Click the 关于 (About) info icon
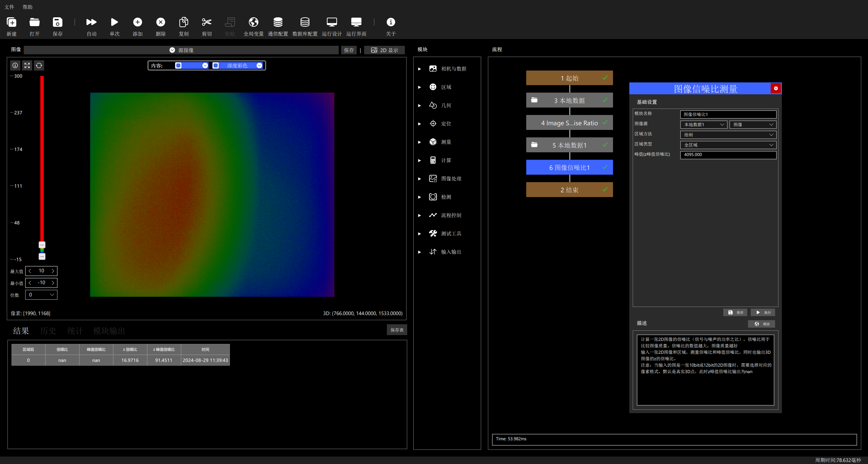Viewport: 868px width, 464px height. 391,22
